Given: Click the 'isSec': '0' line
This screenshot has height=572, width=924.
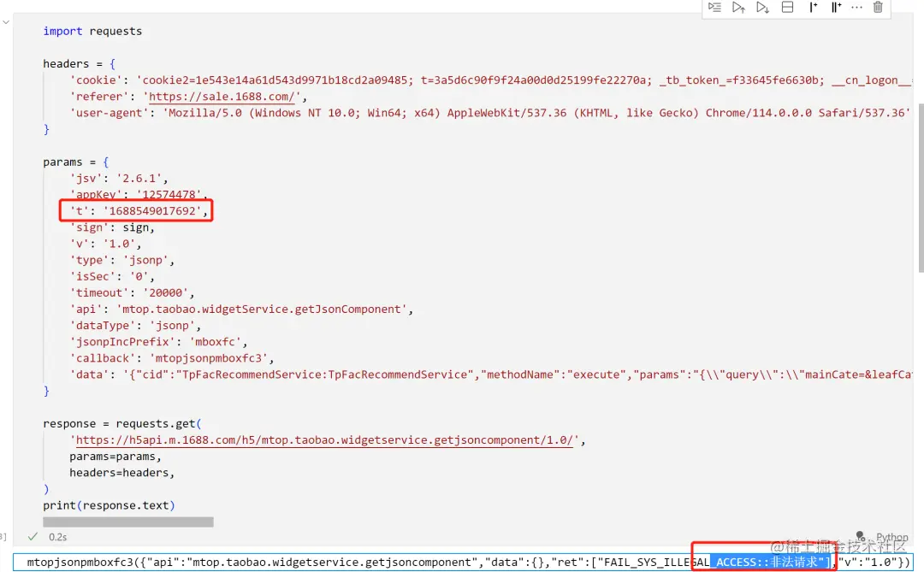Looking at the screenshot, I should pyautogui.click(x=112, y=276).
